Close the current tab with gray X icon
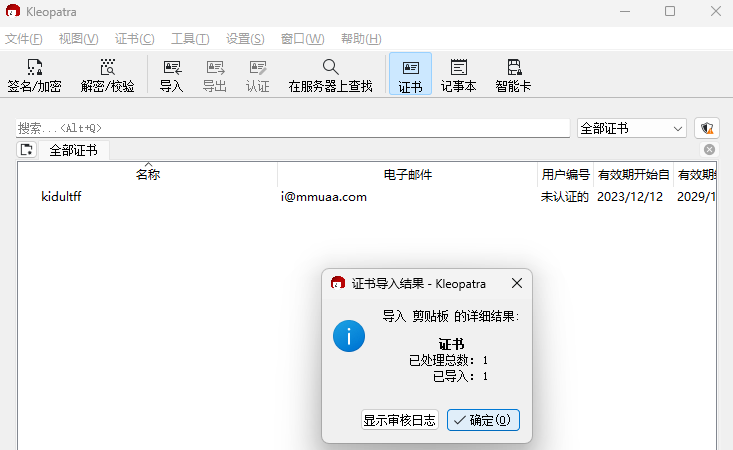 [x=709, y=150]
